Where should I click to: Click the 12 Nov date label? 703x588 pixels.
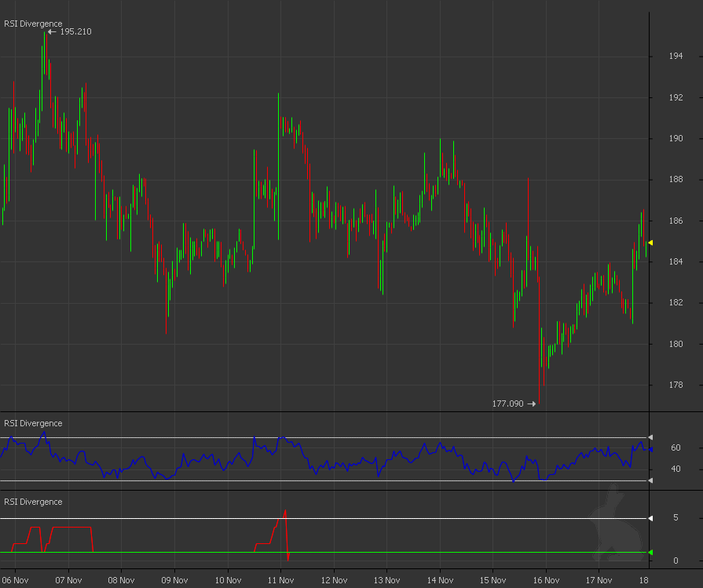pyautogui.click(x=334, y=580)
